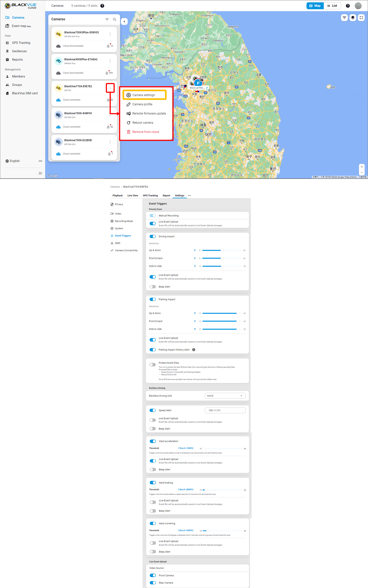Open more options for Blackvue900XPlus-E7AE62
368x588 pixels.
coord(110,61)
